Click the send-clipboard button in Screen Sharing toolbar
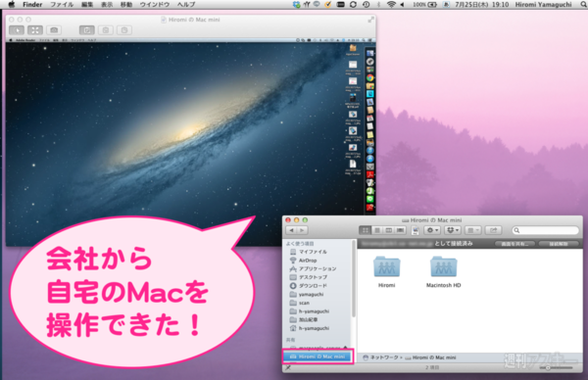Image resolution: width=588 pixels, height=380 pixels. point(124,30)
